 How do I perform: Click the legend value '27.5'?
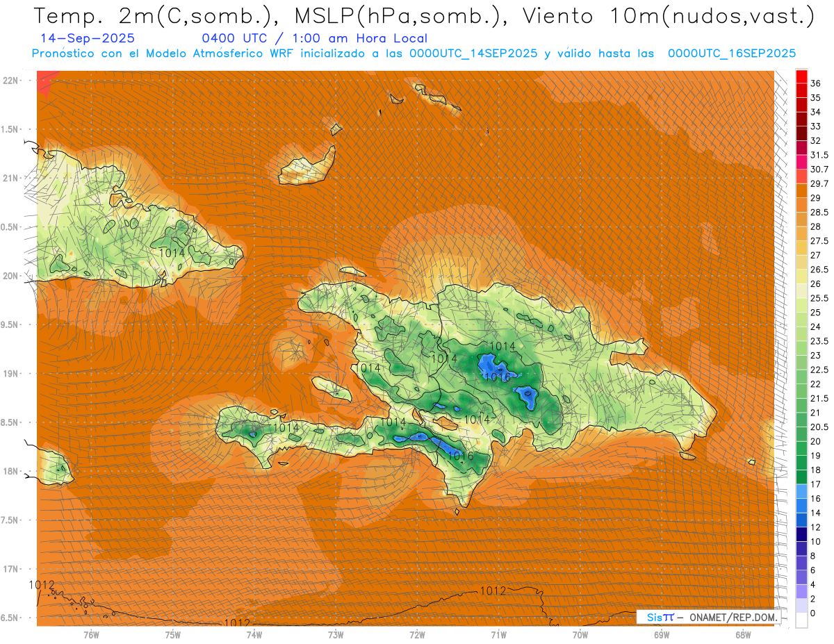[x=819, y=241]
